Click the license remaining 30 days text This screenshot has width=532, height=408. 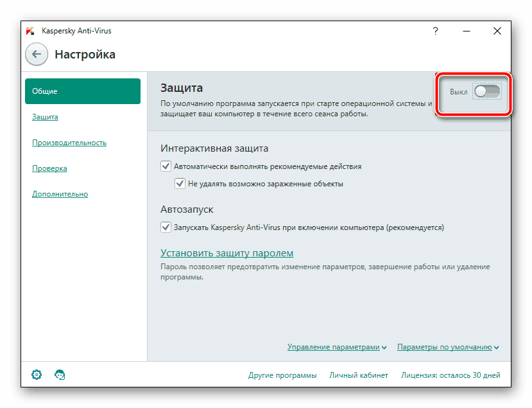tap(450, 375)
